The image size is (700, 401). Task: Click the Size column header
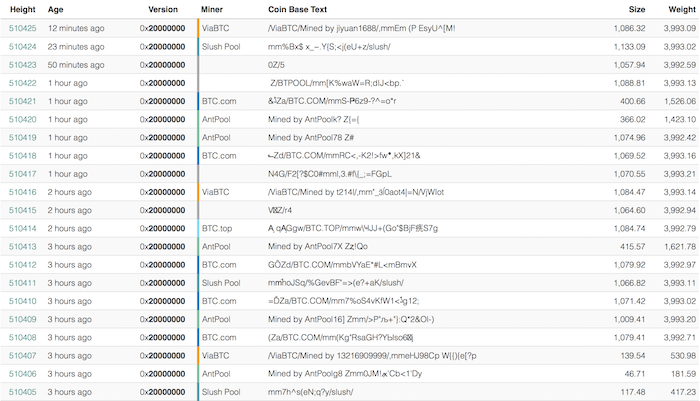637,9
